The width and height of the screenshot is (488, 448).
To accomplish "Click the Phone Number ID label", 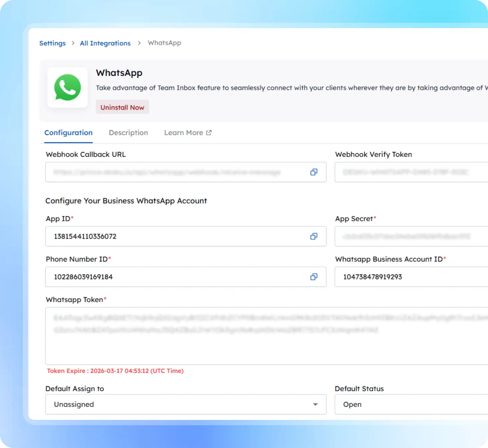I will pos(78,259).
